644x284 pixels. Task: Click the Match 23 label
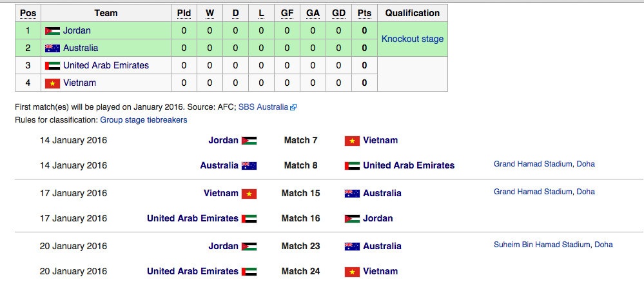(x=300, y=246)
